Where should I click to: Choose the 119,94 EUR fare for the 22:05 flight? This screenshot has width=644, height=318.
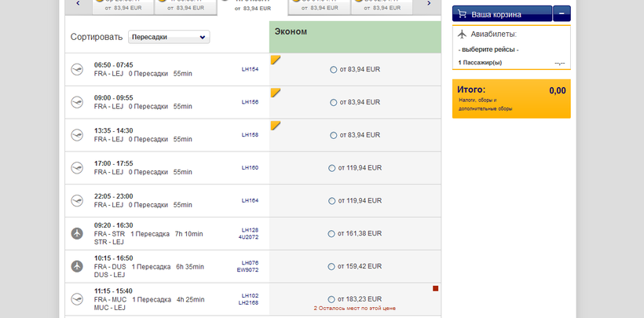point(332,201)
